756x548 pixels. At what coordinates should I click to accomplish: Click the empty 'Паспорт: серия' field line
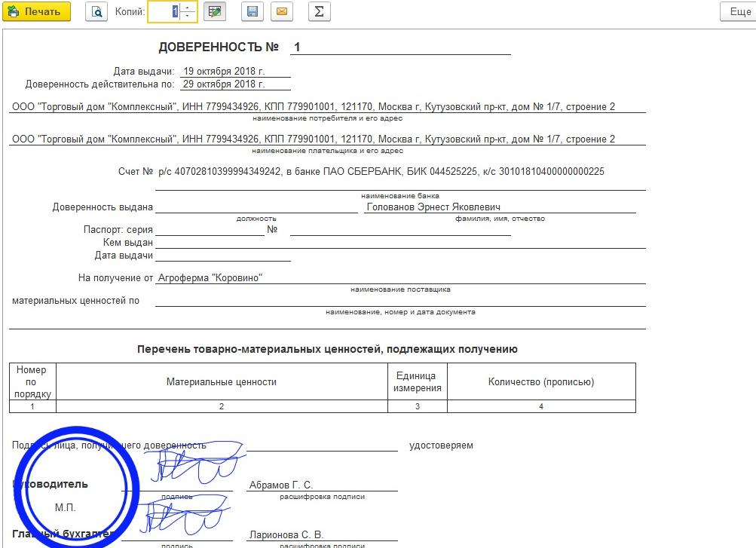click(210, 231)
